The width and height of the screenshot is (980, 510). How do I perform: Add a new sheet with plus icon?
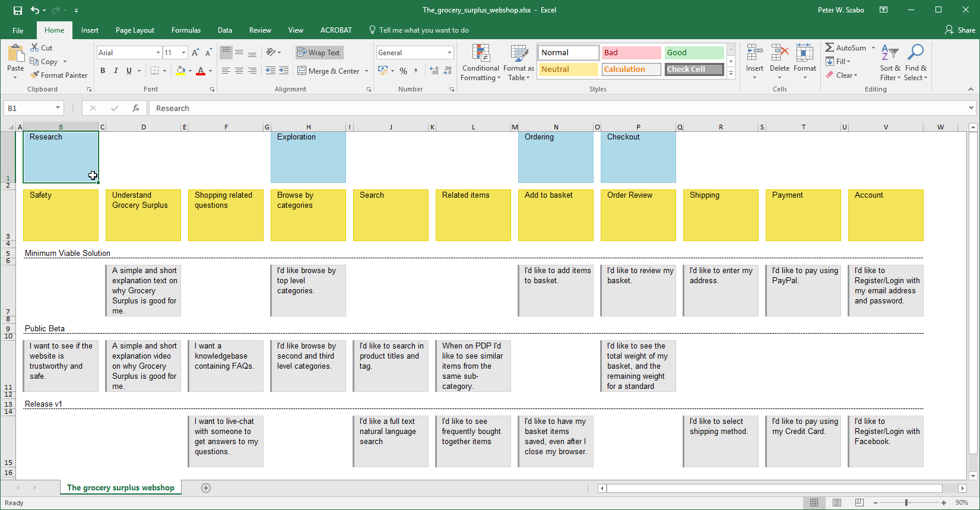point(206,488)
